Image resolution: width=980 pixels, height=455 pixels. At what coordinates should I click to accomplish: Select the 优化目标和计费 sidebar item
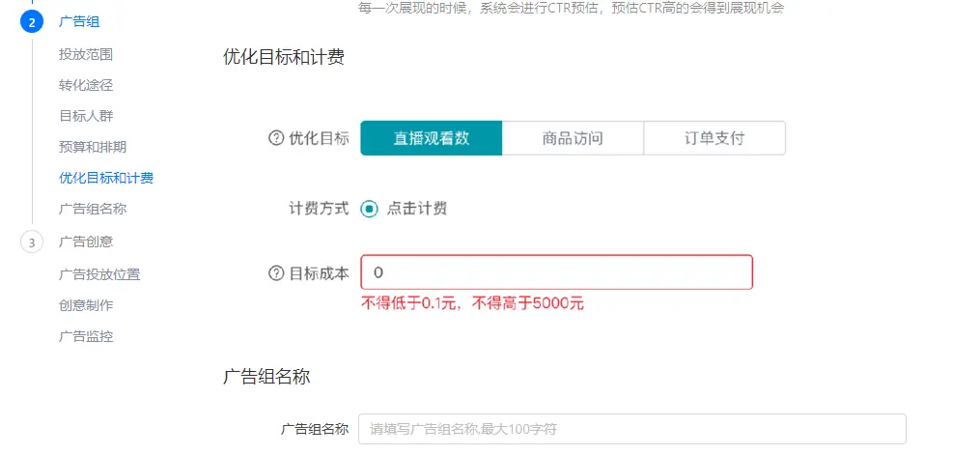click(x=106, y=178)
